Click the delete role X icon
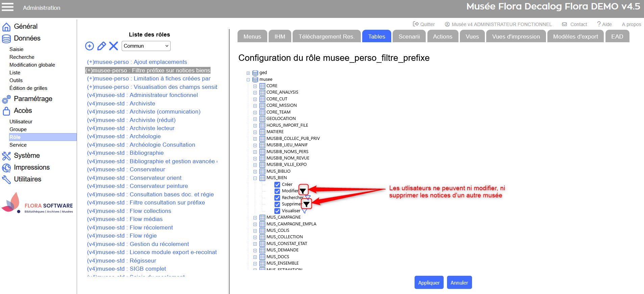Screen dimensions: 644x294 114,46
